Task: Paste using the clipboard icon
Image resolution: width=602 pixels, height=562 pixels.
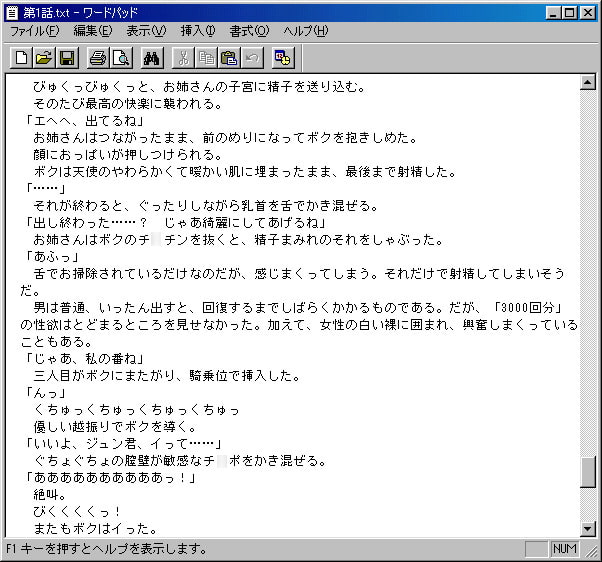Action: (x=228, y=57)
